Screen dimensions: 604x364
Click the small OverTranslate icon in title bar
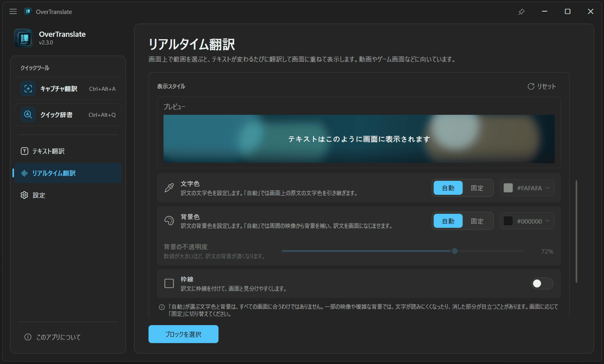click(28, 12)
